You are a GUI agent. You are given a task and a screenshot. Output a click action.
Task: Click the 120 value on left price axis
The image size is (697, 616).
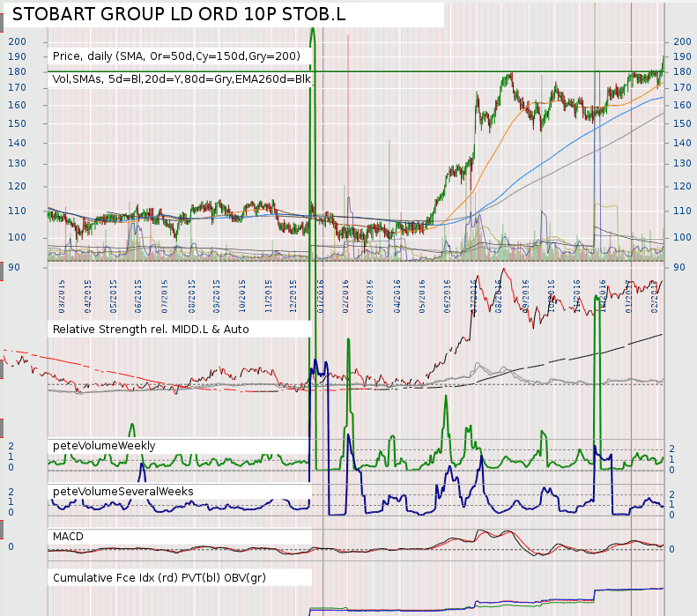[18, 186]
